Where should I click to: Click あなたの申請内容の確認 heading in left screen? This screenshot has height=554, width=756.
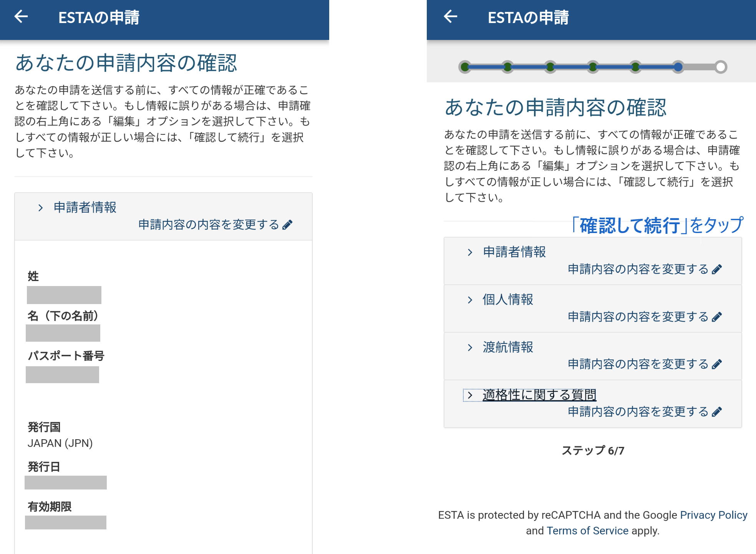126,63
